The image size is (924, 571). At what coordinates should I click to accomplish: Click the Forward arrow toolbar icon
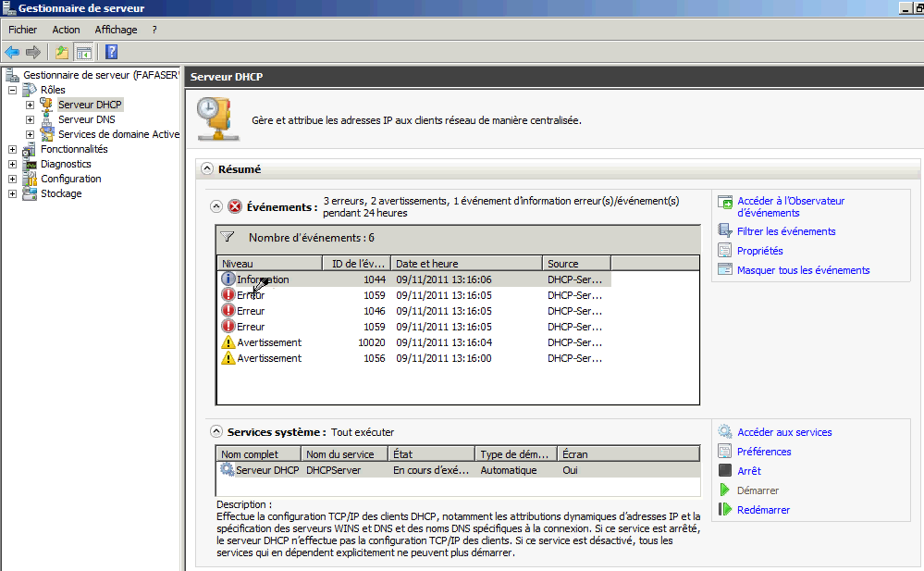point(33,53)
